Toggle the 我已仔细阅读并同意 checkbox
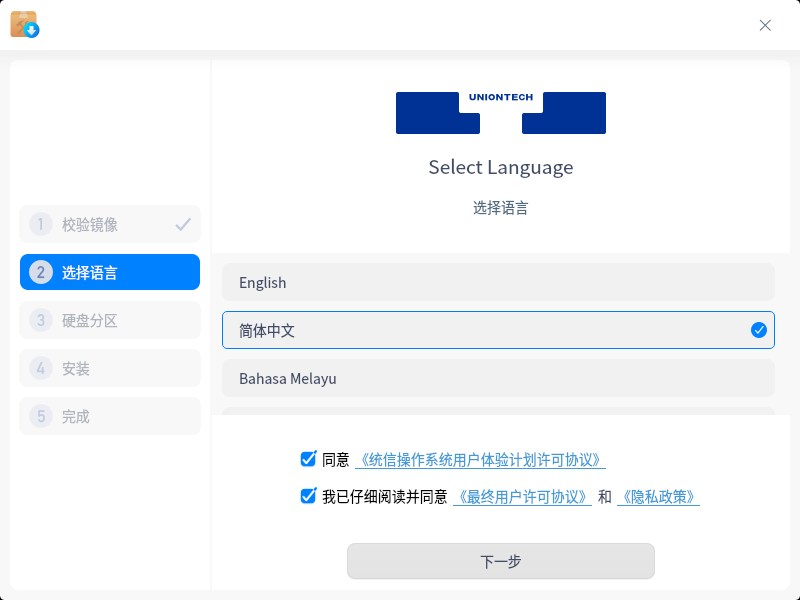800x600 pixels. [x=308, y=495]
